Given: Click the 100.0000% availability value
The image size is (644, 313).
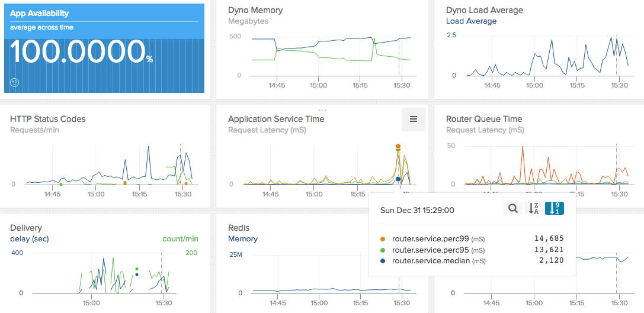Looking at the screenshot, I should [x=81, y=52].
